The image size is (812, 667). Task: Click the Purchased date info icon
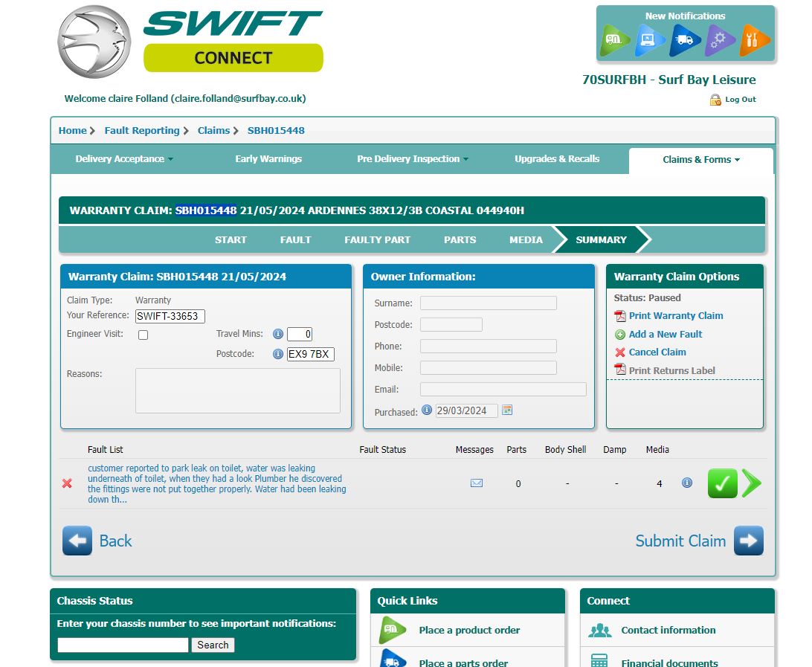click(427, 410)
